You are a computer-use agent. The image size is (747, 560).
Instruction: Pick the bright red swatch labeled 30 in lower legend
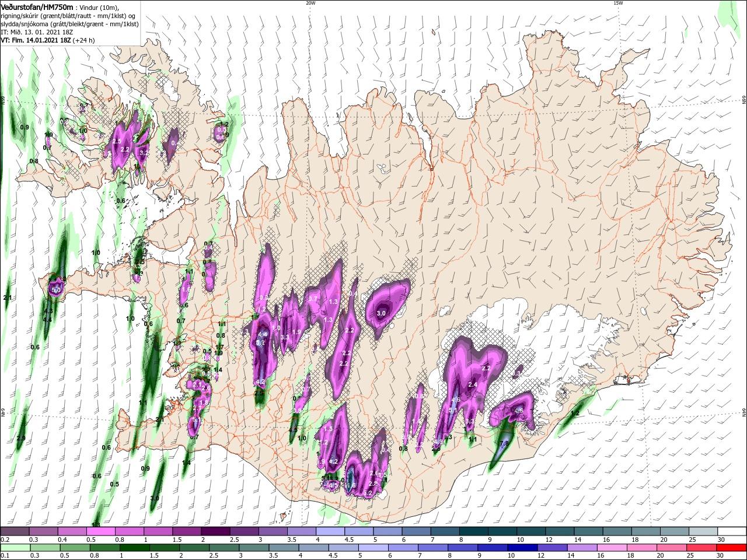tap(731, 548)
